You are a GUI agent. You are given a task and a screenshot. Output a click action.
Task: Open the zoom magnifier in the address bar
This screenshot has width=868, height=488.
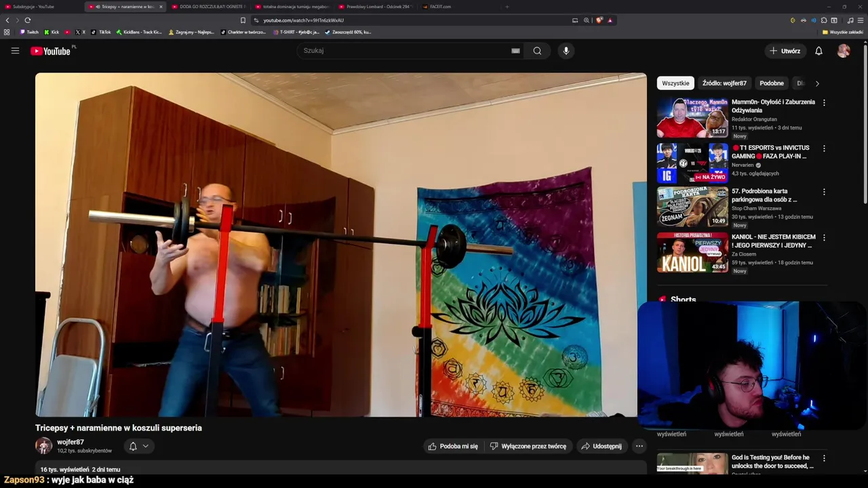click(586, 20)
